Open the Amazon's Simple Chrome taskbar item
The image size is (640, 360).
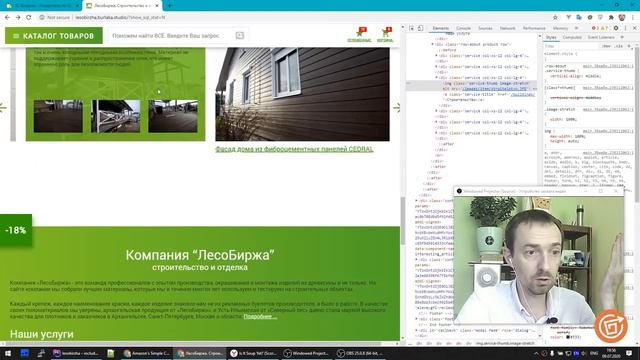point(147,353)
